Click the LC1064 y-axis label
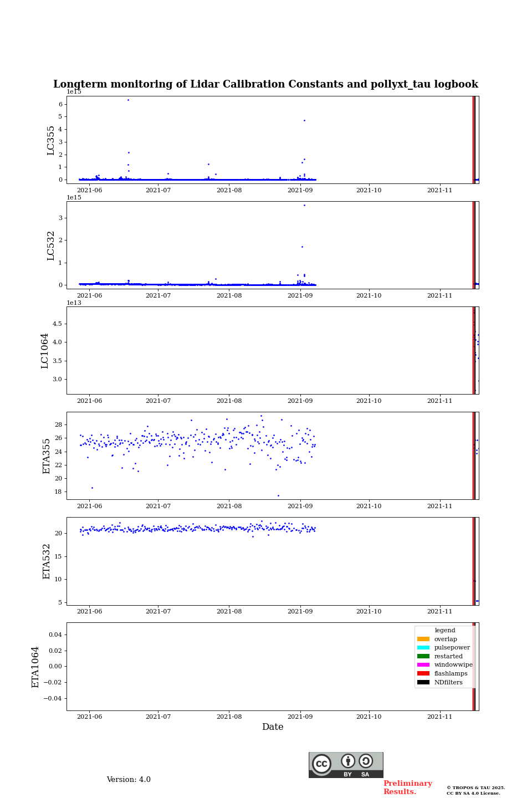This screenshot has width=532, height=798. click(x=45, y=351)
